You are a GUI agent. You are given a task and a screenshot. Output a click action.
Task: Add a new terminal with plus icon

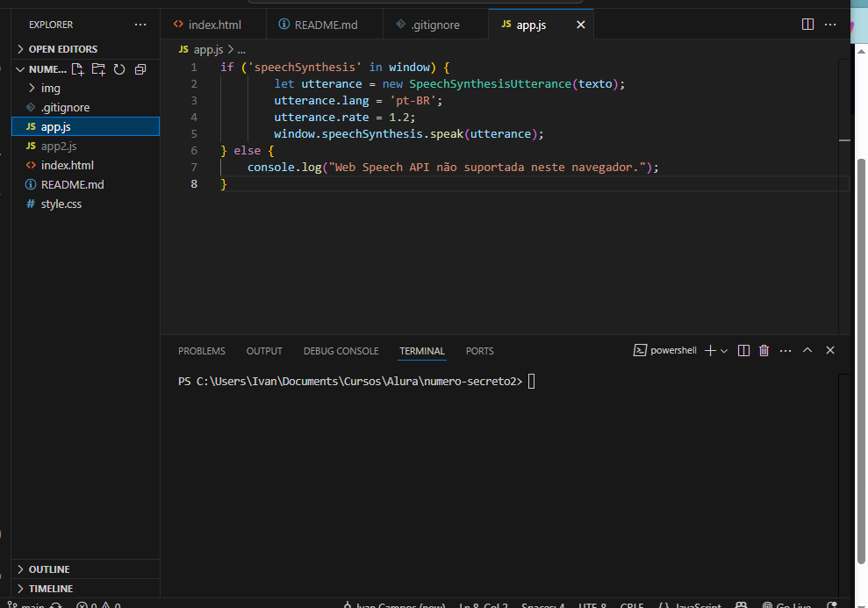click(x=710, y=350)
